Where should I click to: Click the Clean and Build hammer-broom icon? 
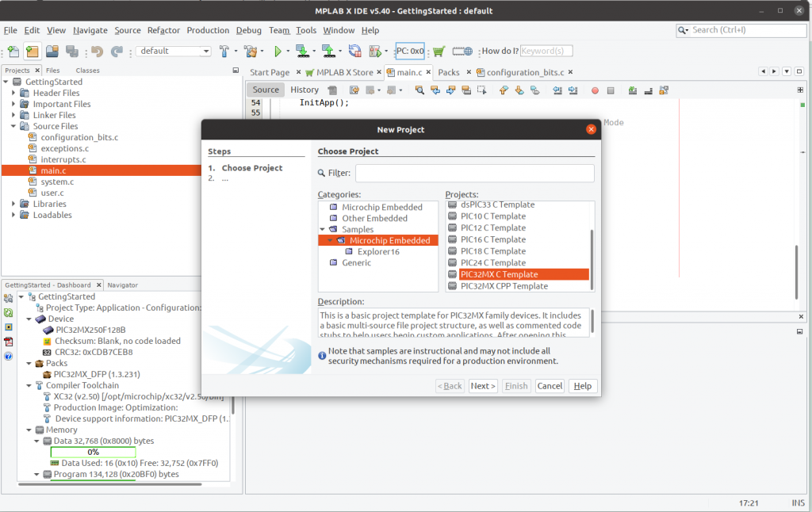(x=251, y=52)
